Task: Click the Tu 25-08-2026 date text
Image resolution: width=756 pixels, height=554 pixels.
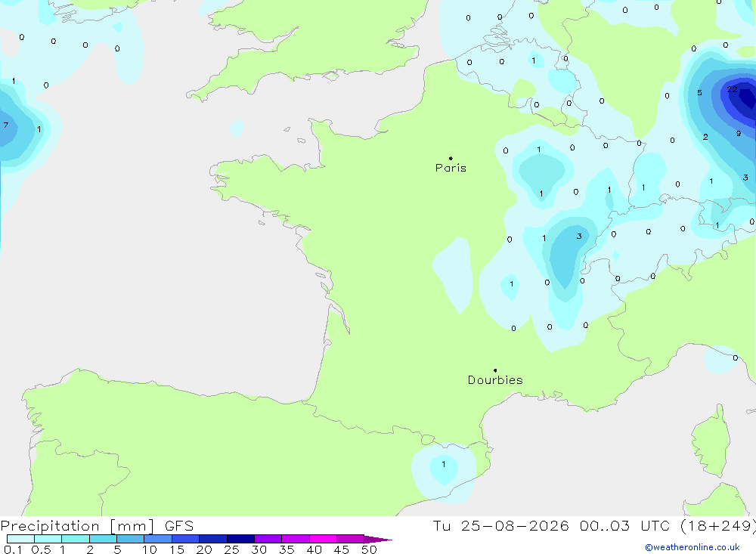Action: point(501,525)
